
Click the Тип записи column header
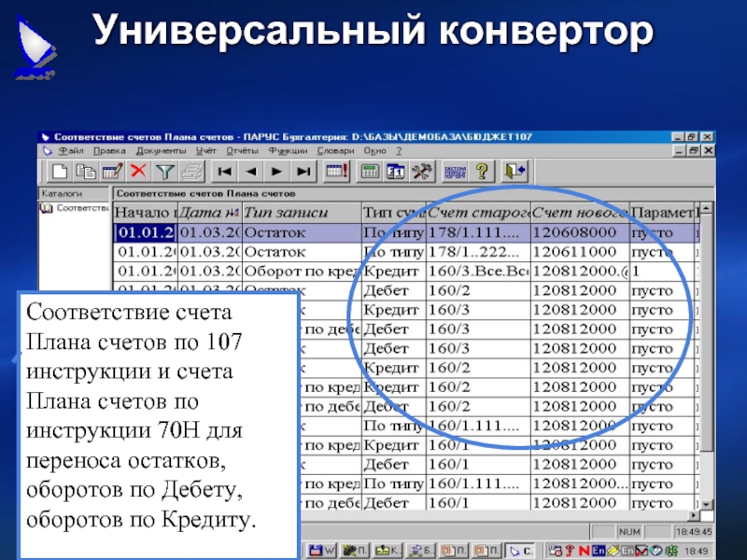302,213
